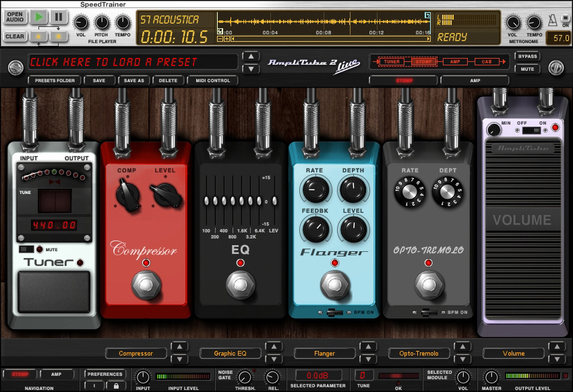Toggle the EQ pedal footswitch

click(x=240, y=285)
